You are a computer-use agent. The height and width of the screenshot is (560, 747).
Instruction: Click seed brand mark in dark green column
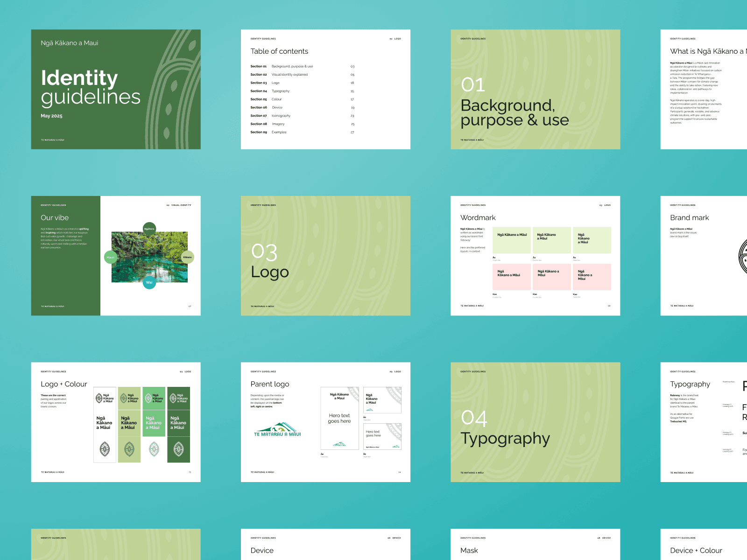179,449
